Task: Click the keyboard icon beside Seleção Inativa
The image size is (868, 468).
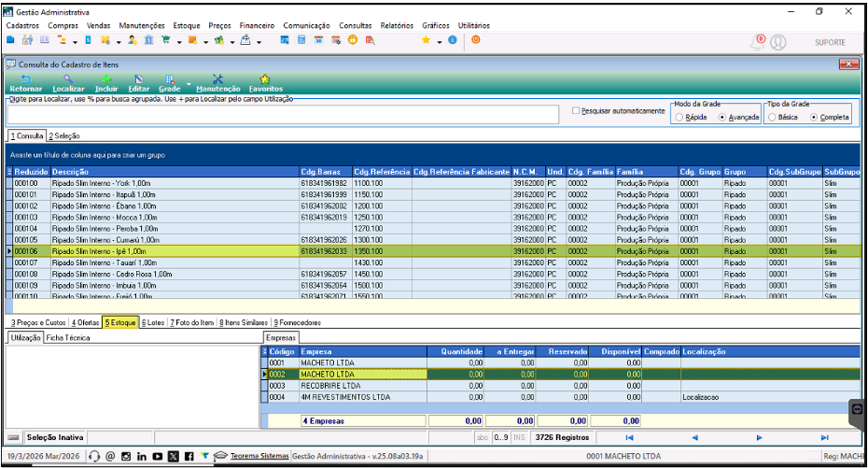Action: pos(14,437)
